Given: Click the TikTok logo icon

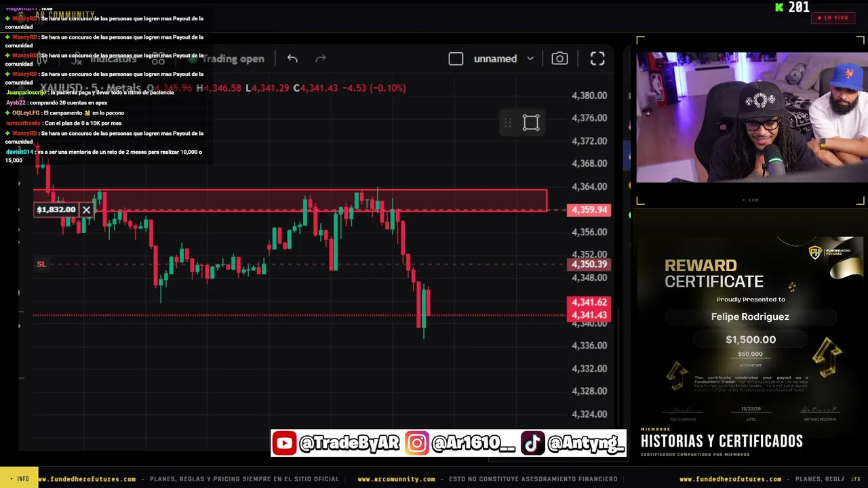Looking at the screenshot, I should point(532,443).
